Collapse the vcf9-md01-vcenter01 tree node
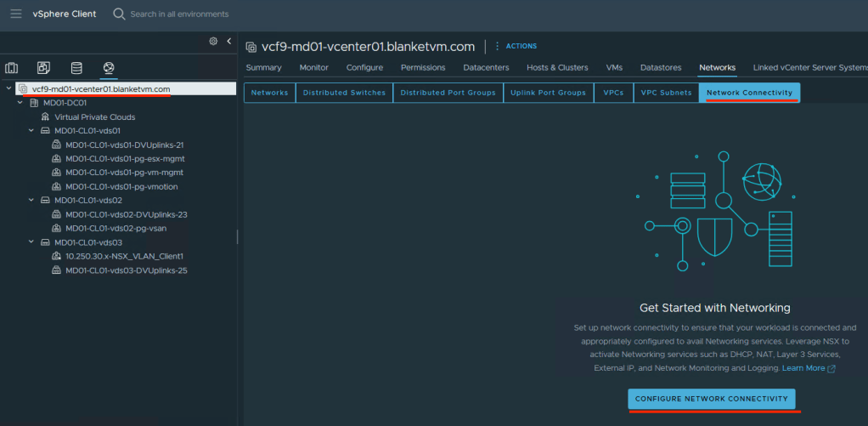The image size is (868, 426). pyautogui.click(x=8, y=88)
